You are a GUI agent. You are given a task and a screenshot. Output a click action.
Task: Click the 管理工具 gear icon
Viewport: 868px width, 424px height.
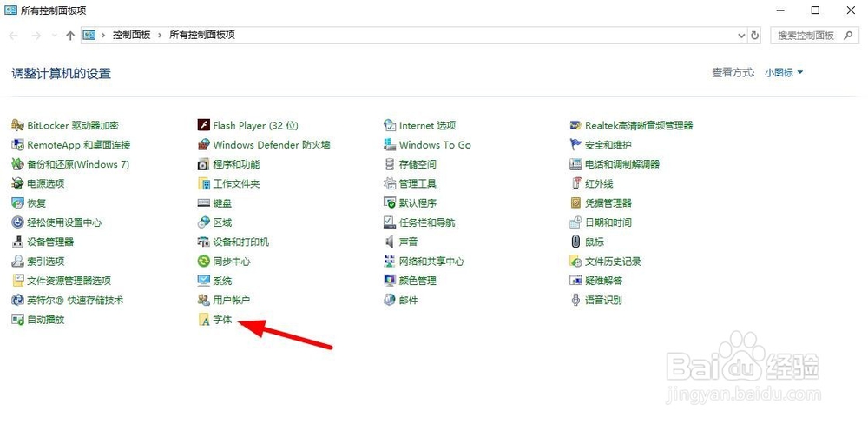390,184
